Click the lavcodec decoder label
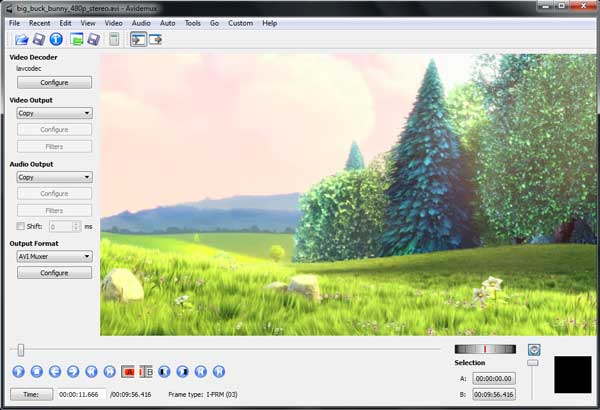The image size is (600, 410). tap(29, 69)
